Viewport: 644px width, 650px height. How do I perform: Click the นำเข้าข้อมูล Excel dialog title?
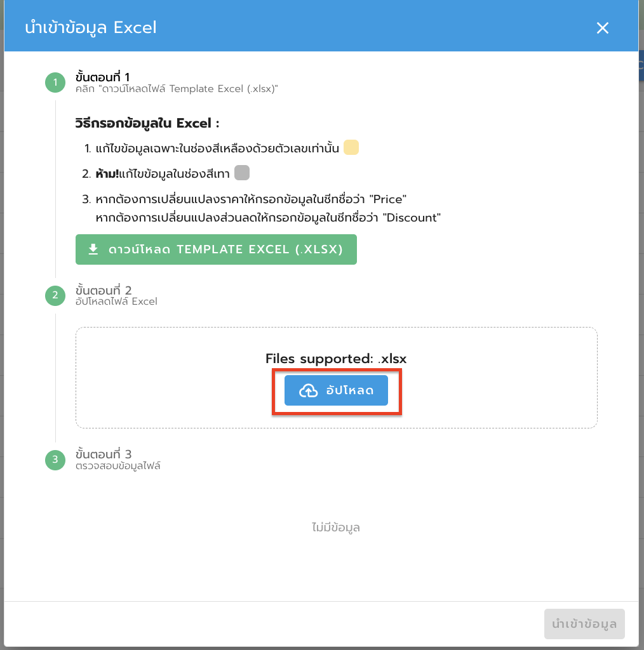(x=91, y=28)
